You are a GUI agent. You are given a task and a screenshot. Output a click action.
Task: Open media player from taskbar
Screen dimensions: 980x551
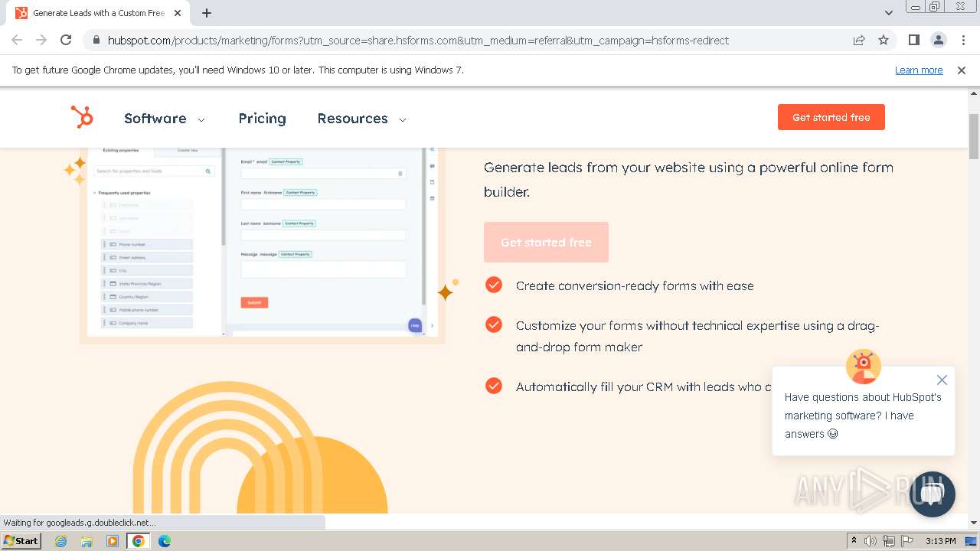pyautogui.click(x=113, y=541)
